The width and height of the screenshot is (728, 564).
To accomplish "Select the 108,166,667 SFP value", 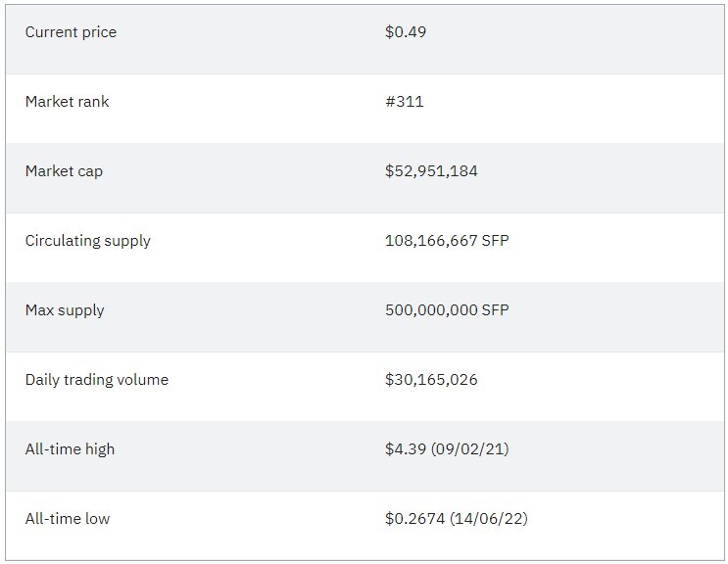I will tap(447, 240).
